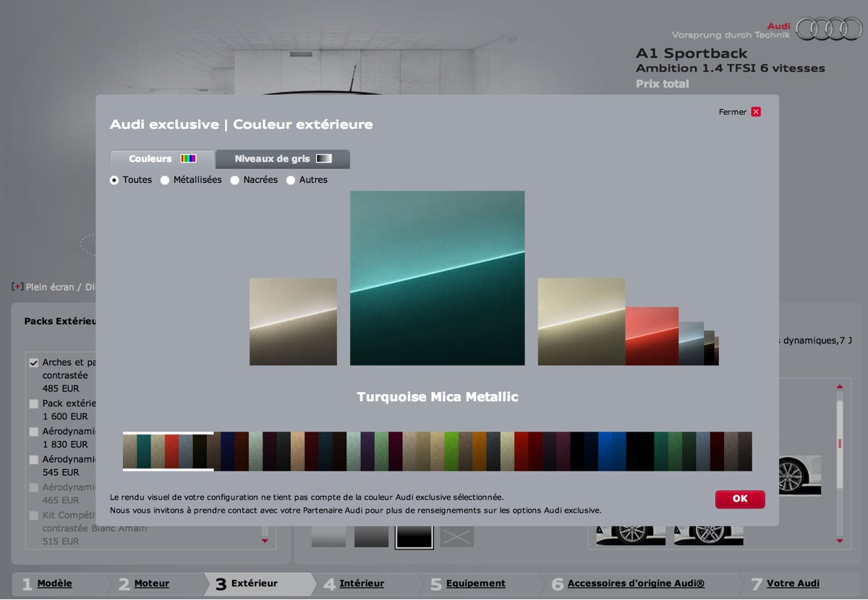Screen dimensions: 868x600
Task: Switch to the Niveaux de gris tab
Action: click(x=283, y=159)
